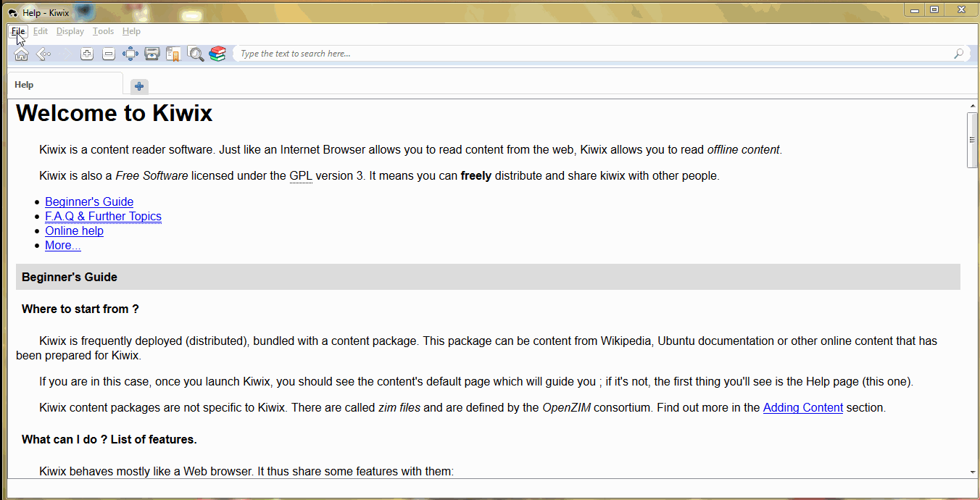Visit the Online help page
This screenshot has height=500, width=980.
pos(74,230)
